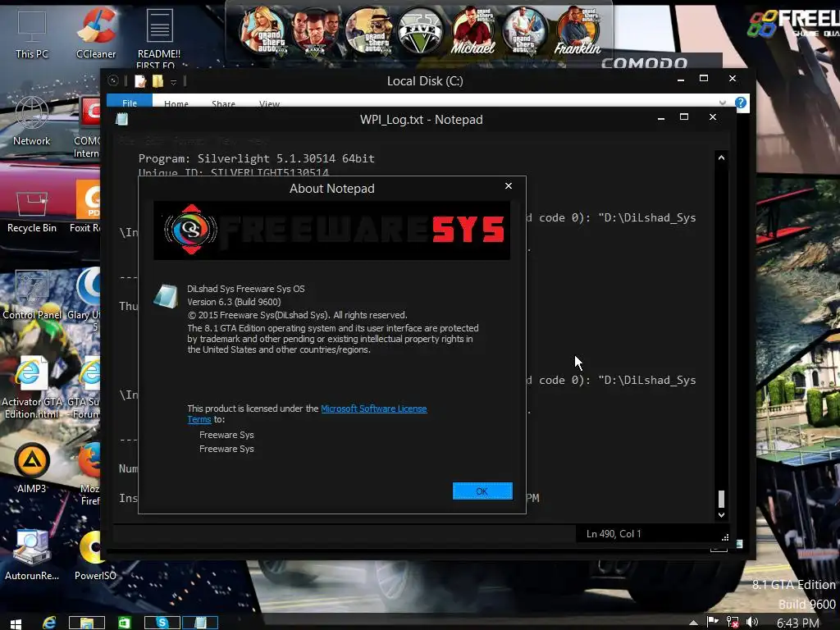The height and width of the screenshot is (630, 840).
Task: Click the Notepad vertical scrollbar thumb
Action: tap(721, 499)
